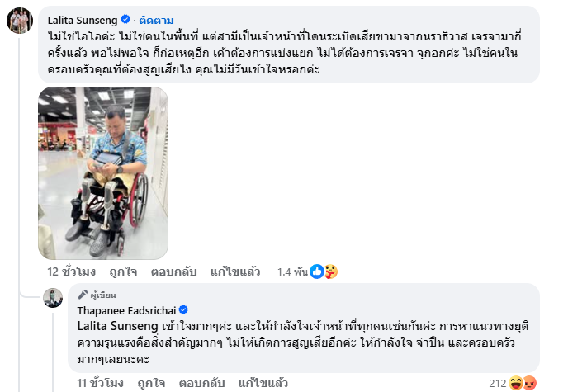This screenshot has height=392, width=568.
Task: Click the care hug reaction emoji
Action: click(x=331, y=272)
